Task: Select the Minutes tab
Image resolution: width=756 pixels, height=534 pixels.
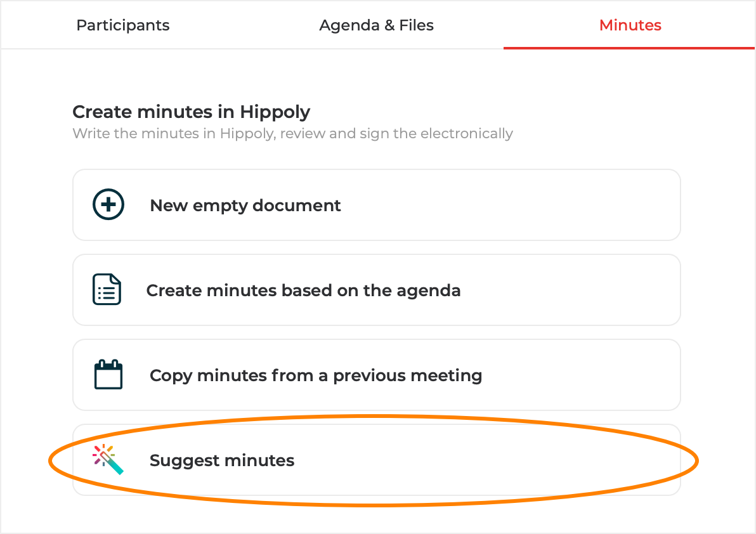Action: [x=630, y=25]
